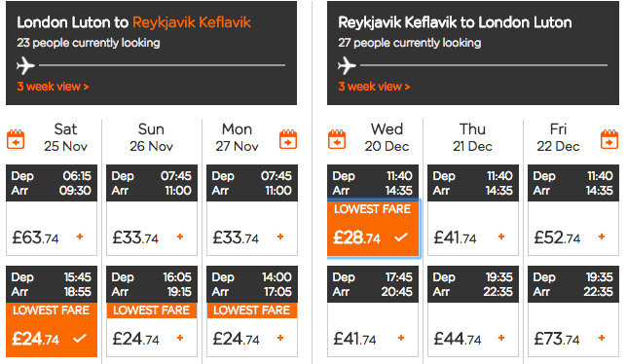This screenshot has width=627, height=364.
Task: Open 3 week view for London Luton outbound
Action: pyautogui.click(x=53, y=87)
